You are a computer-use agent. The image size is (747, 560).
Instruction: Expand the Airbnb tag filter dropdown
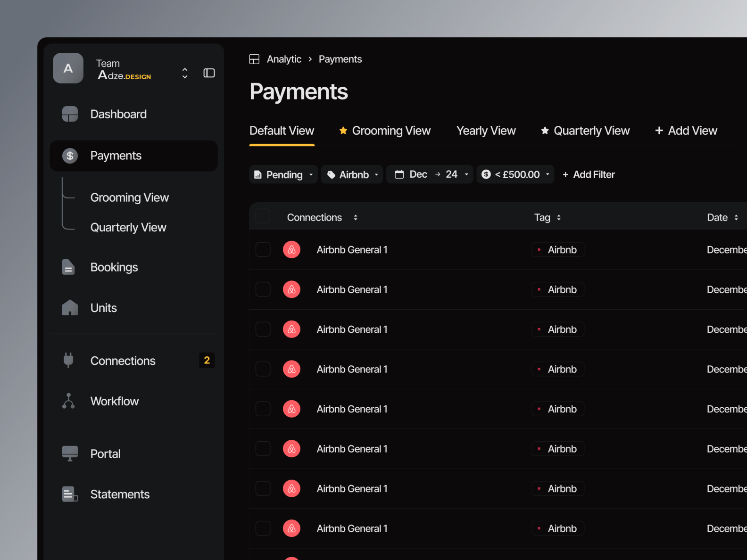[x=352, y=174]
